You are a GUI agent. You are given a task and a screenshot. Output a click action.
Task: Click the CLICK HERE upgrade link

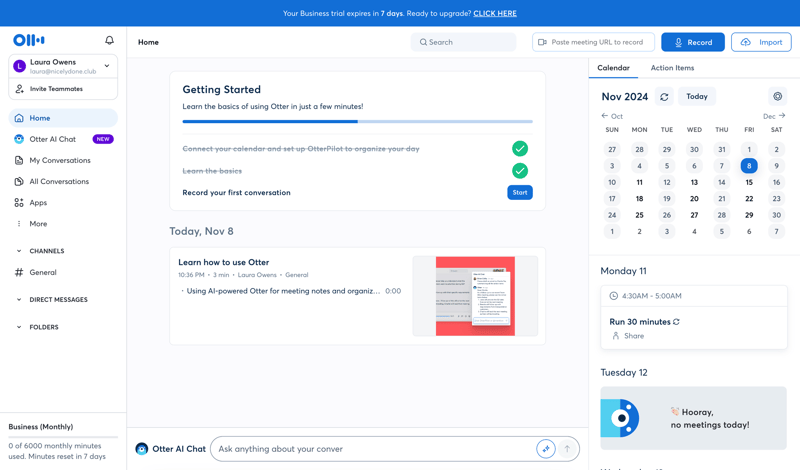pos(495,13)
